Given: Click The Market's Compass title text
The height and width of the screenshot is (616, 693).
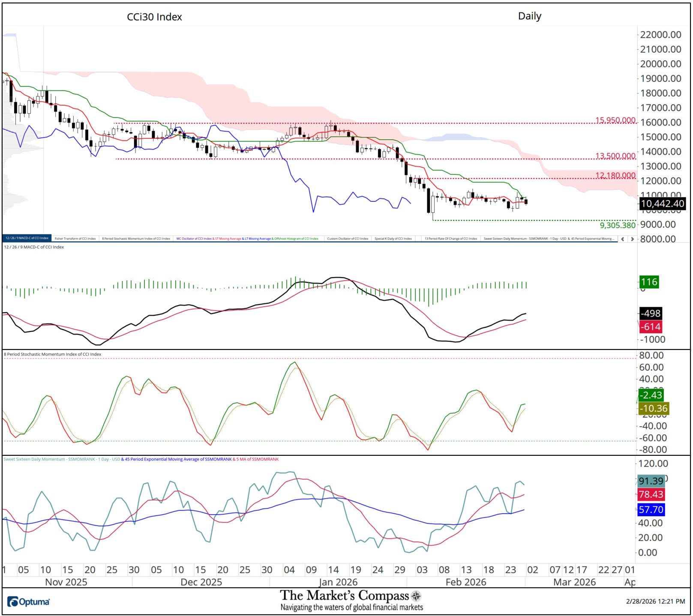Looking at the screenshot, I should [345, 595].
